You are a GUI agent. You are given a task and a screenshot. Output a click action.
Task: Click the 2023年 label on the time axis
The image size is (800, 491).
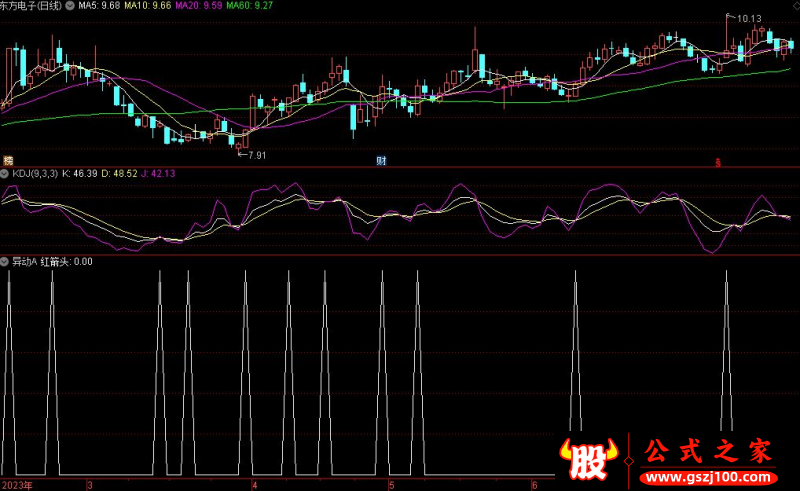(17, 484)
